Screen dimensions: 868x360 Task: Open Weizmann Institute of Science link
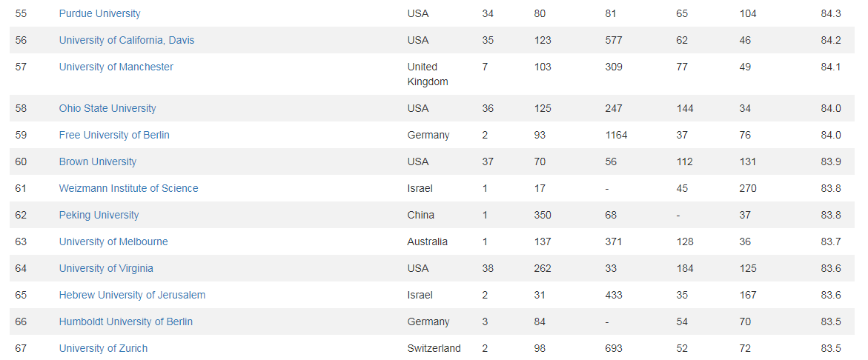pos(128,188)
